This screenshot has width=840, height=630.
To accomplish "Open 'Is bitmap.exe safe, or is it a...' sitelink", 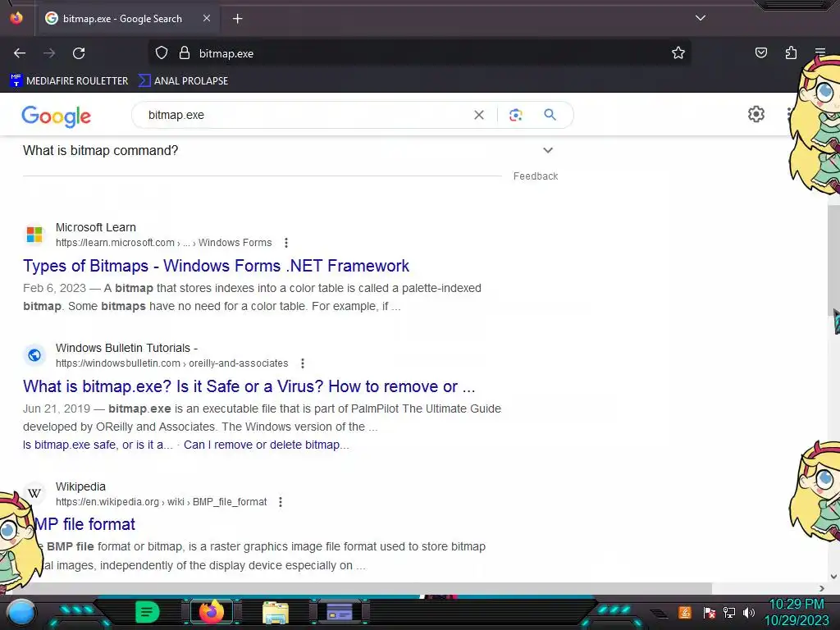I will coord(98,445).
